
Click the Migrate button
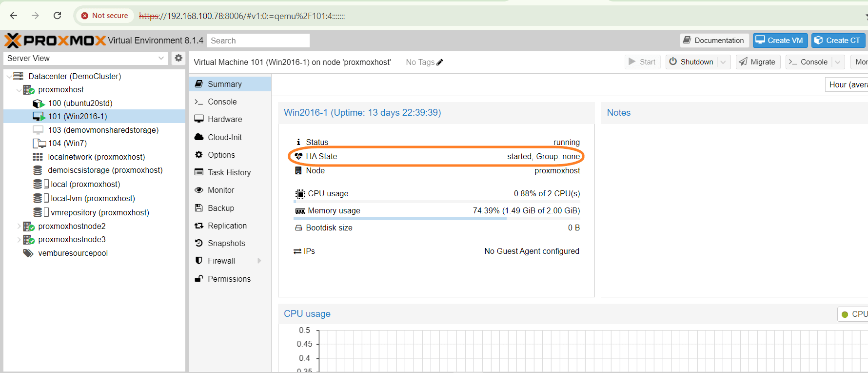point(758,62)
